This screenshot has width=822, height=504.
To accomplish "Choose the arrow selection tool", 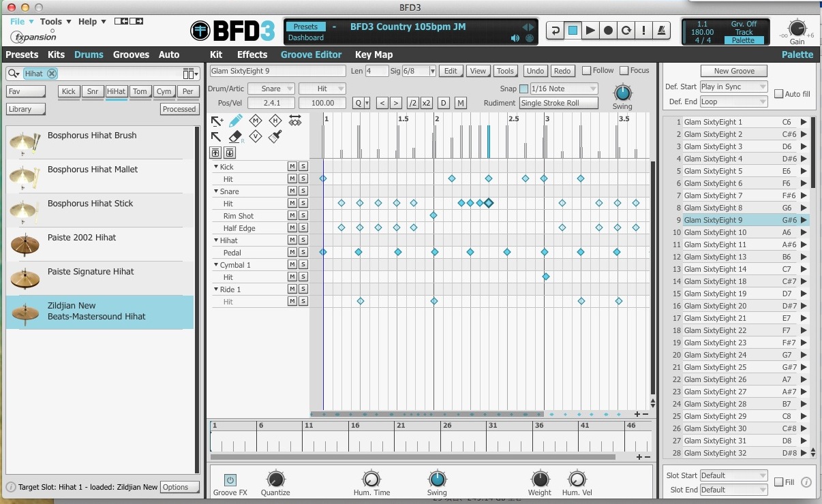I will click(217, 137).
